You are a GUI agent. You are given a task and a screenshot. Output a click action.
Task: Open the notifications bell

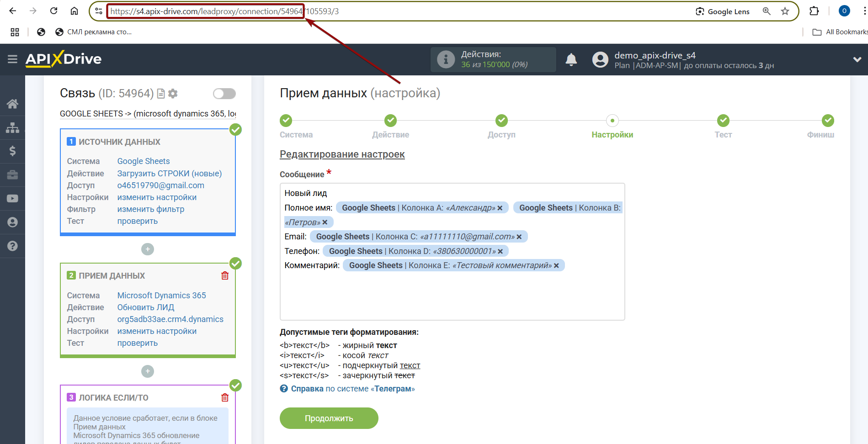(571, 59)
